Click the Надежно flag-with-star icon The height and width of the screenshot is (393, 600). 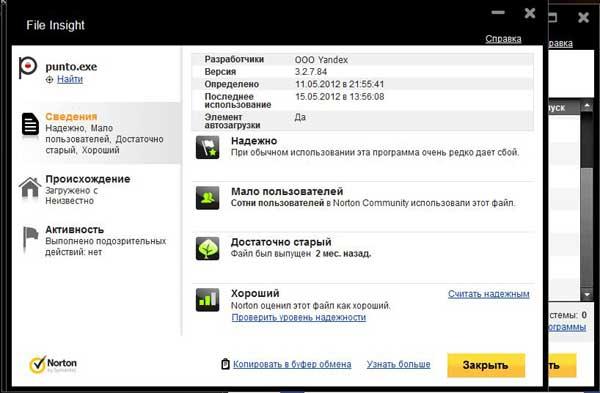tap(207, 147)
